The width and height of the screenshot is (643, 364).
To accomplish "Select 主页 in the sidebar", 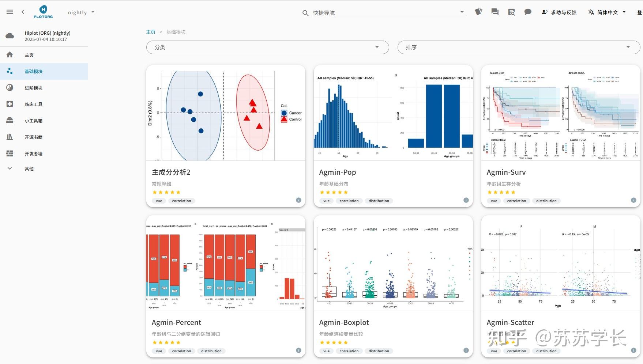I will (x=44, y=55).
